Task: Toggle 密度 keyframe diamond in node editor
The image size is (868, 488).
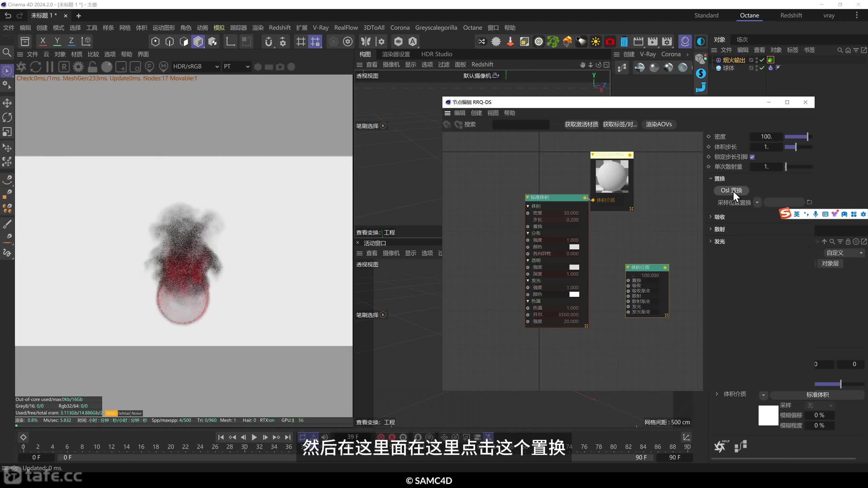Action: coord(709,136)
